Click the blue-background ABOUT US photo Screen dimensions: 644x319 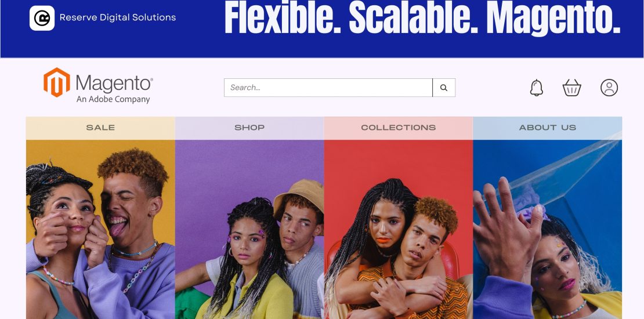point(548,229)
